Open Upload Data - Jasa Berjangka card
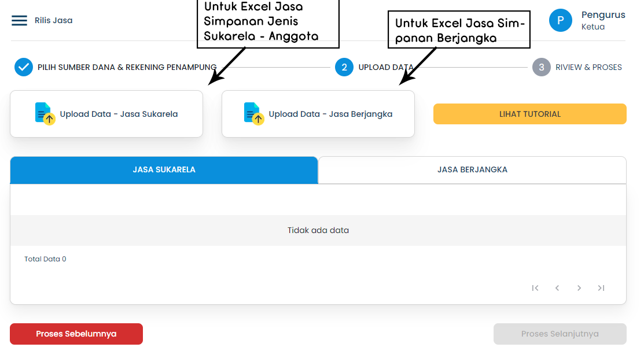This screenshot has height=362, width=644. point(318,113)
